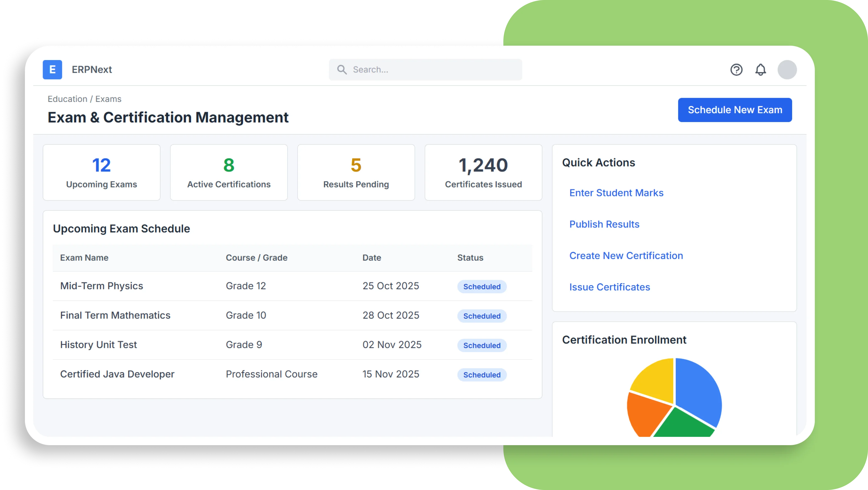Viewport: 868px width, 490px height.
Task: Open the user profile avatar
Action: coord(787,70)
